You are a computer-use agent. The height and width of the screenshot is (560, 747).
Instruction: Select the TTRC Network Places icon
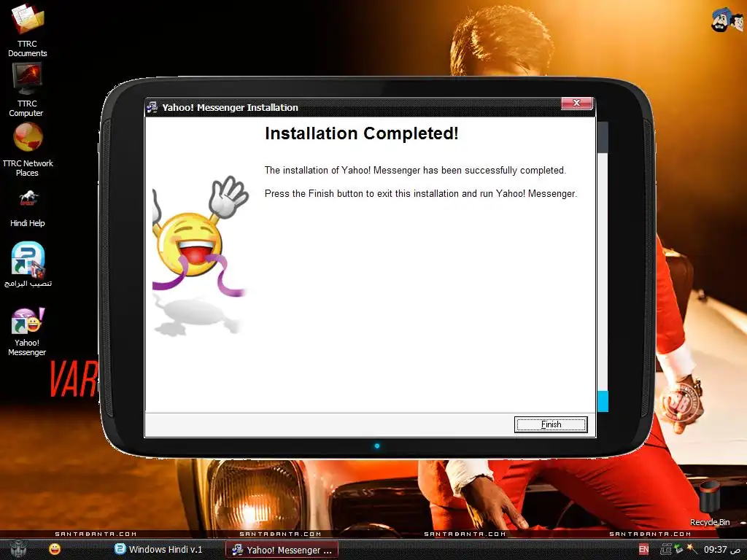pyautogui.click(x=28, y=150)
